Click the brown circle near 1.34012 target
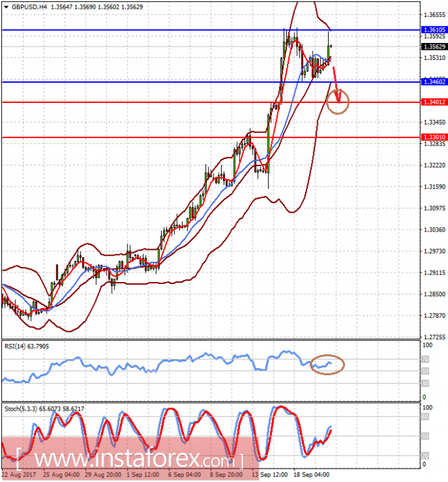Image resolution: width=448 pixels, height=482 pixels. [x=338, y=101]
